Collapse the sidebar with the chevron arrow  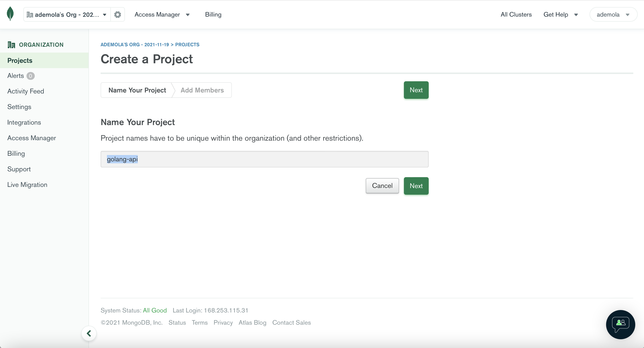[89, 333]
